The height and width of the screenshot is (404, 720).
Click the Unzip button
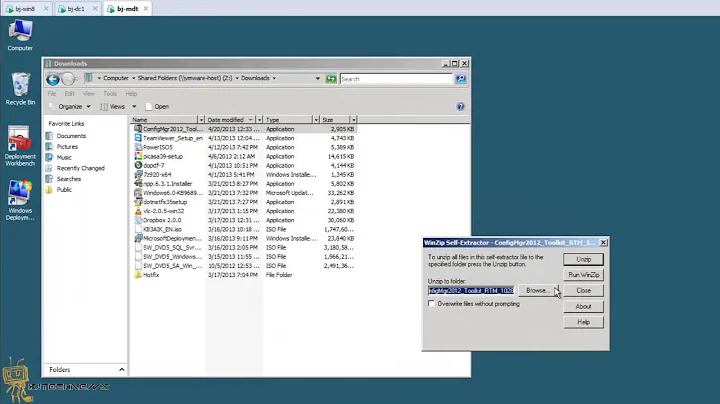(x=583, y=259)
